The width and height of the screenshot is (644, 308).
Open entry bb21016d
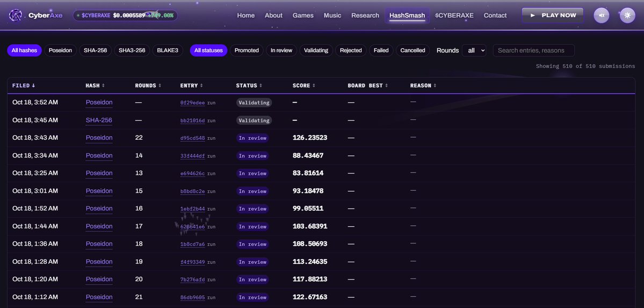coord(192,120)
